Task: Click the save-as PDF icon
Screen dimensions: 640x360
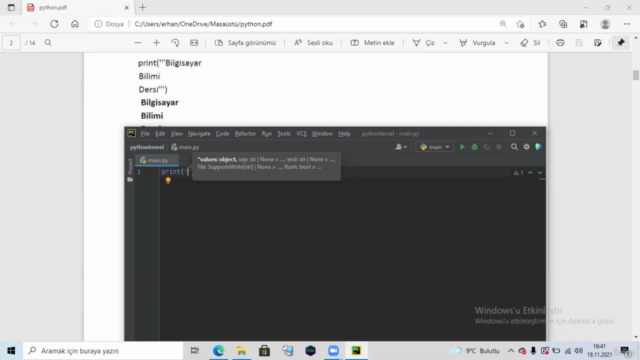Action: tap(598, 43)
